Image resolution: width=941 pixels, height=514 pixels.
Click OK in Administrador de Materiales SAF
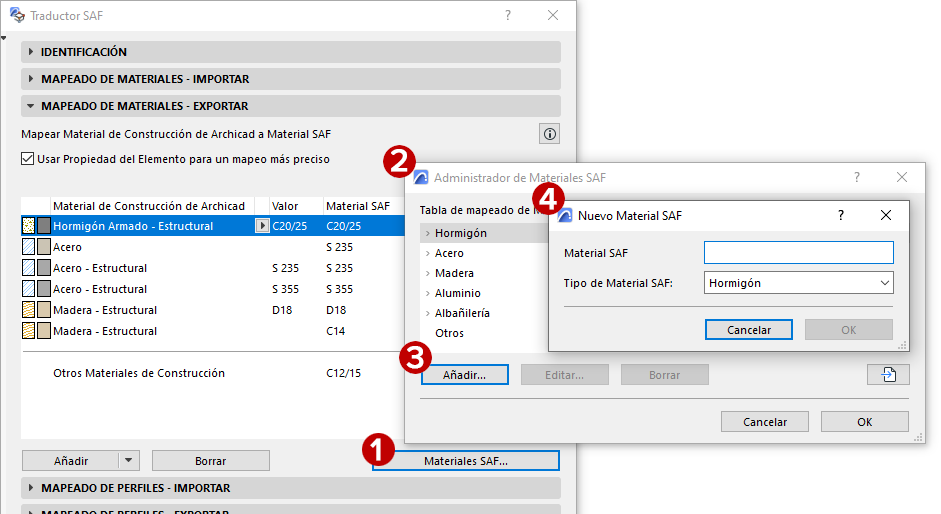pyautogui.click(x=865, y=422)
